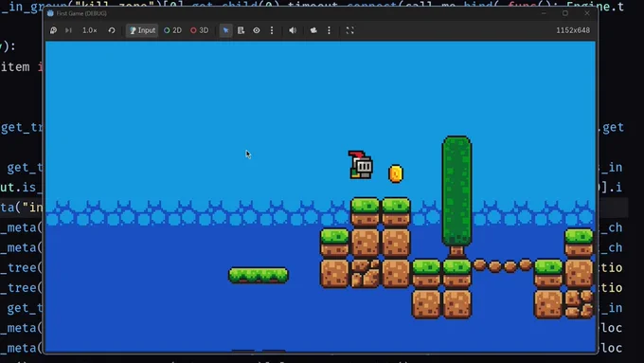Maximize the First Game window
The height and width of the screenshot is (363, 644).
(x=565, y=13)
